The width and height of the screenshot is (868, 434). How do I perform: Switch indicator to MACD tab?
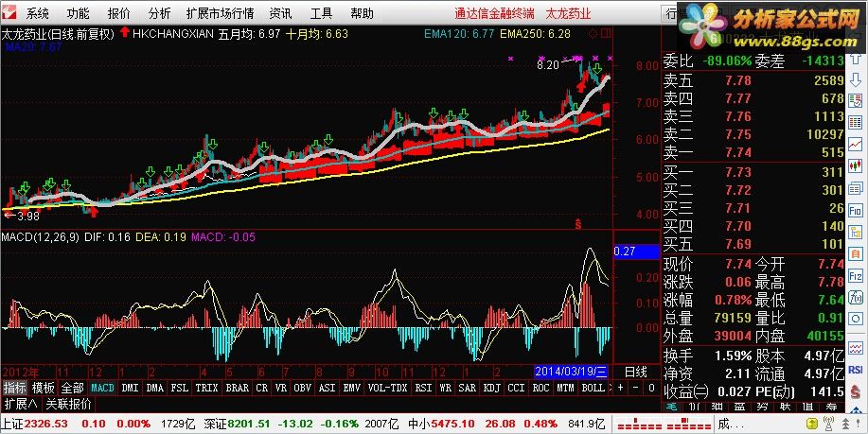pos(102,388)
